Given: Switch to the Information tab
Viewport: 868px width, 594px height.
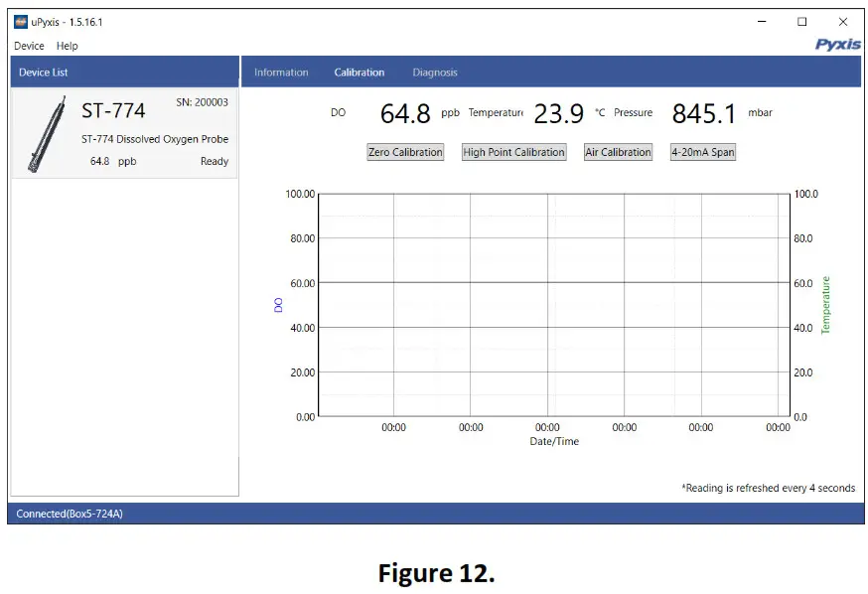Looking at the screenshot, I should pyautogui.click(x=281, y=73).
